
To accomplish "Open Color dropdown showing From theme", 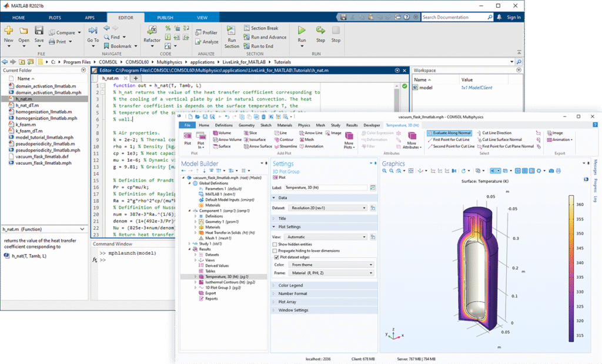I will pos(331,265).
